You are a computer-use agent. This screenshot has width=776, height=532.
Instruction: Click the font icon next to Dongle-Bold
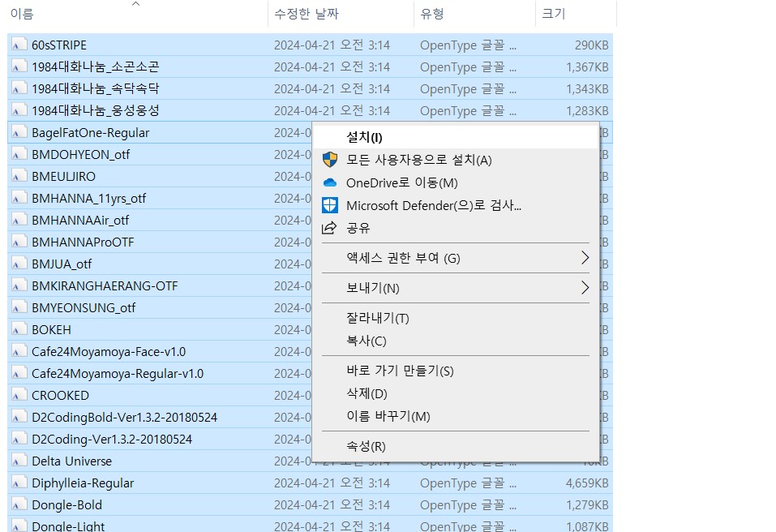18,504
